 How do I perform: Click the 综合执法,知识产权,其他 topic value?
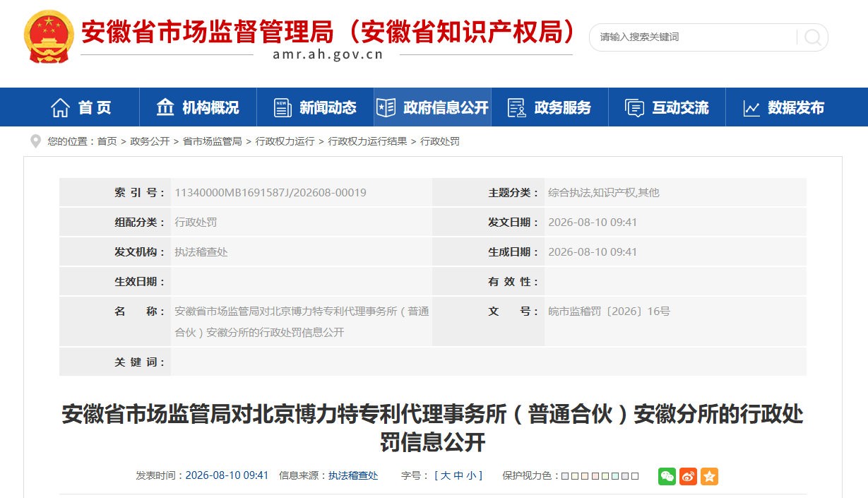click(604, 192)
